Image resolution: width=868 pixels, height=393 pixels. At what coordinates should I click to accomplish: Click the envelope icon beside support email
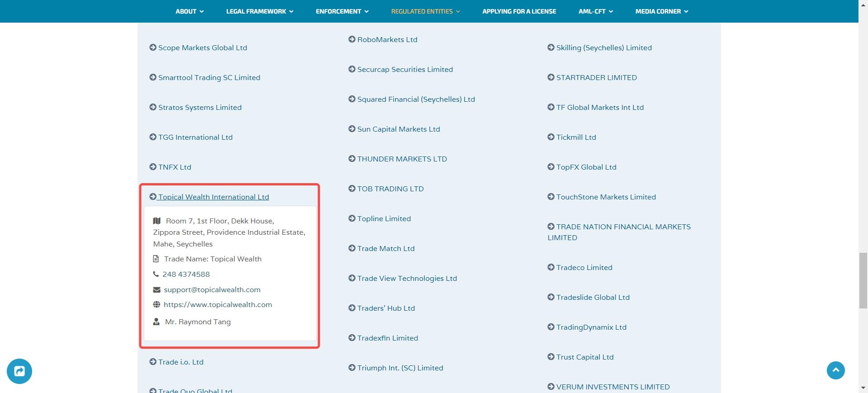pyautogui.click(x=157, y=289)
